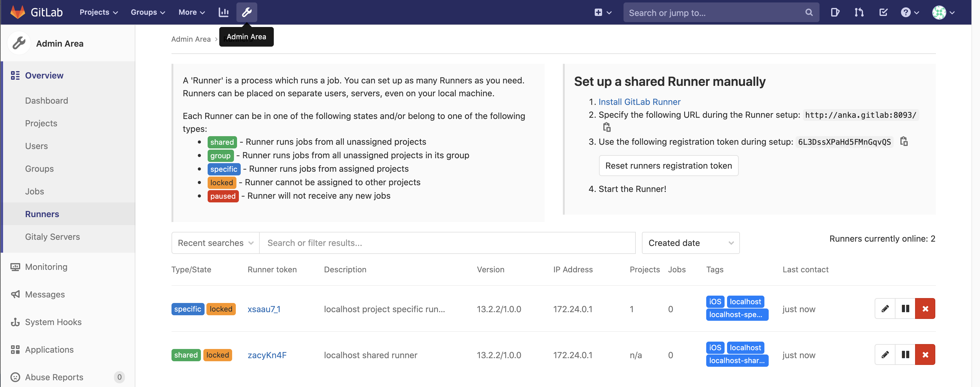This screenshot has height=387, width=980.
Task: Expand the Recent searches dropdown
Action: [x=215, y=243]
